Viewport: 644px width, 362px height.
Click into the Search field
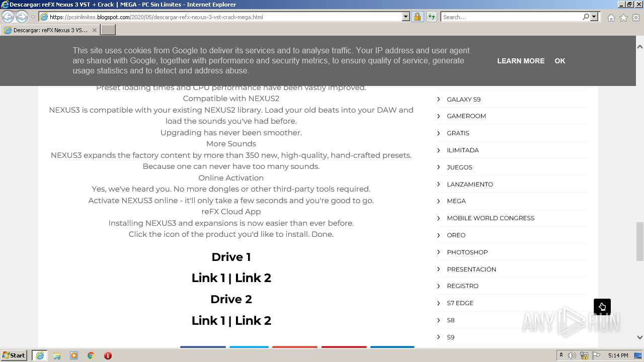point(511,17)
